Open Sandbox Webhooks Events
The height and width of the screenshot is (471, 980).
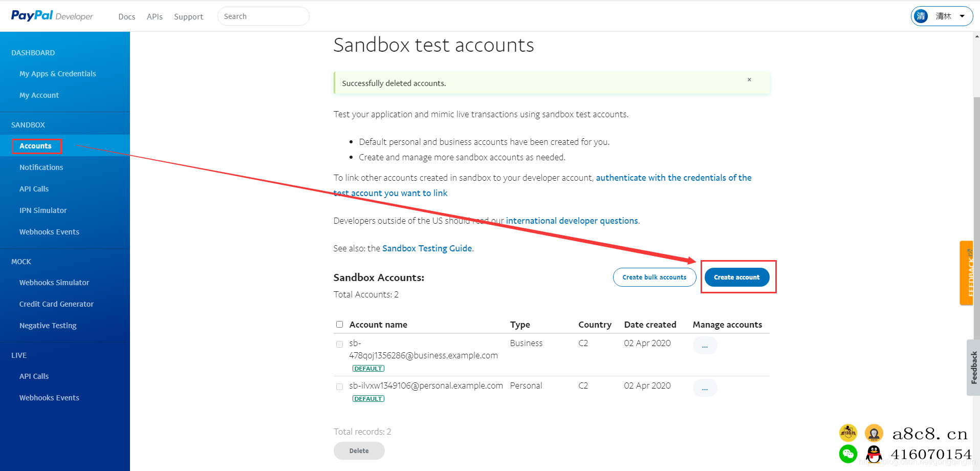pos(50,232)
